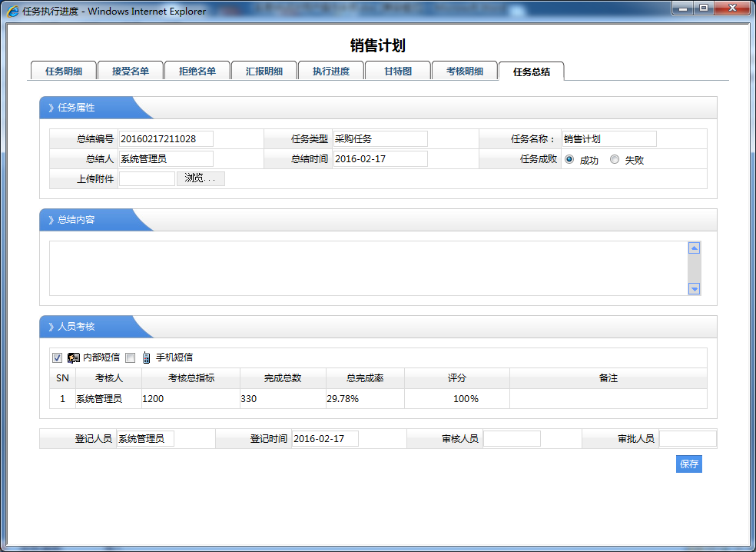Open the 甘特图 tab
Image resolution: width=756 pixels, height=552 pixels.
398,71
